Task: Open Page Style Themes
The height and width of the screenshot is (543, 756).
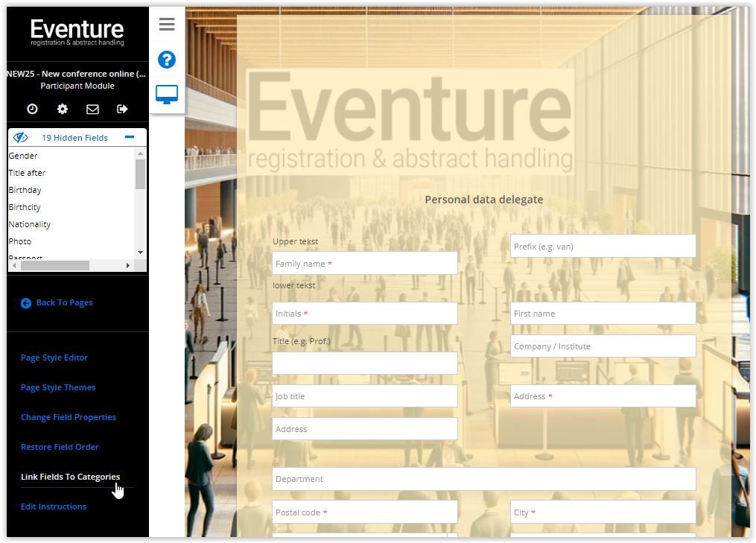Action: (x=58, y=388)
